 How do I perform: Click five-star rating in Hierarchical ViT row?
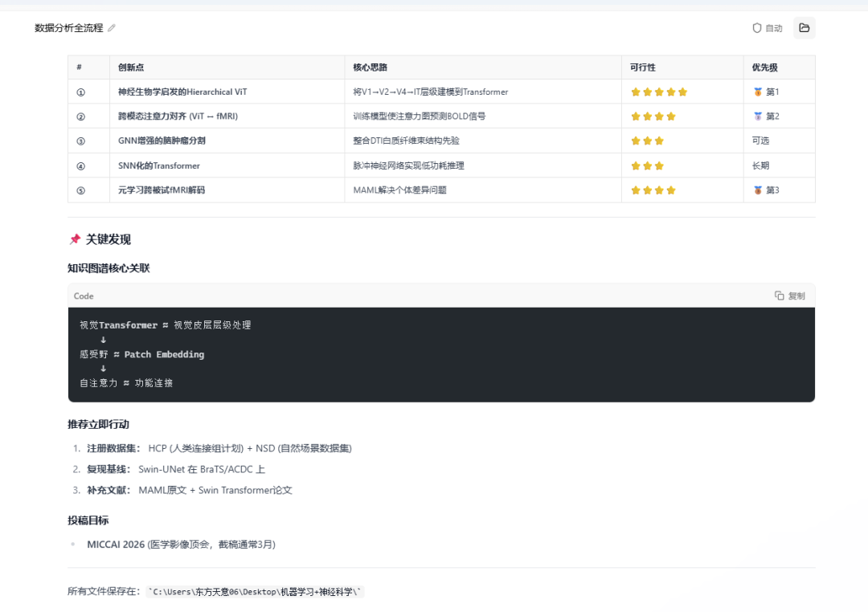[x=659, y=92]
